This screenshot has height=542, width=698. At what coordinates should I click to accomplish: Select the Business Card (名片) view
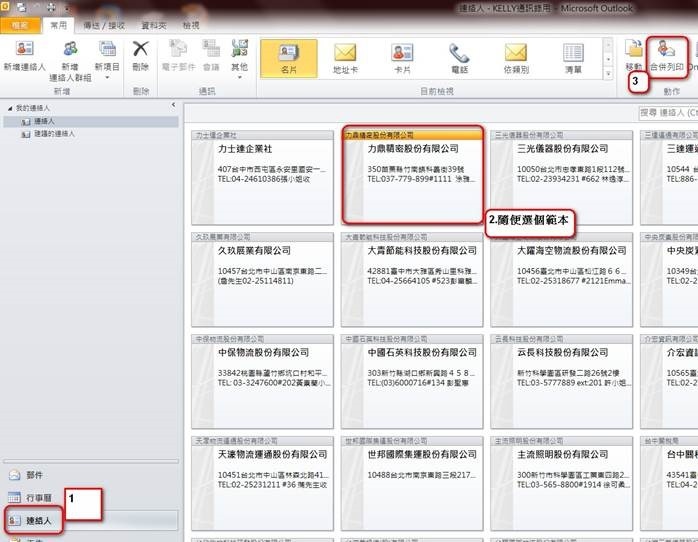289,58
